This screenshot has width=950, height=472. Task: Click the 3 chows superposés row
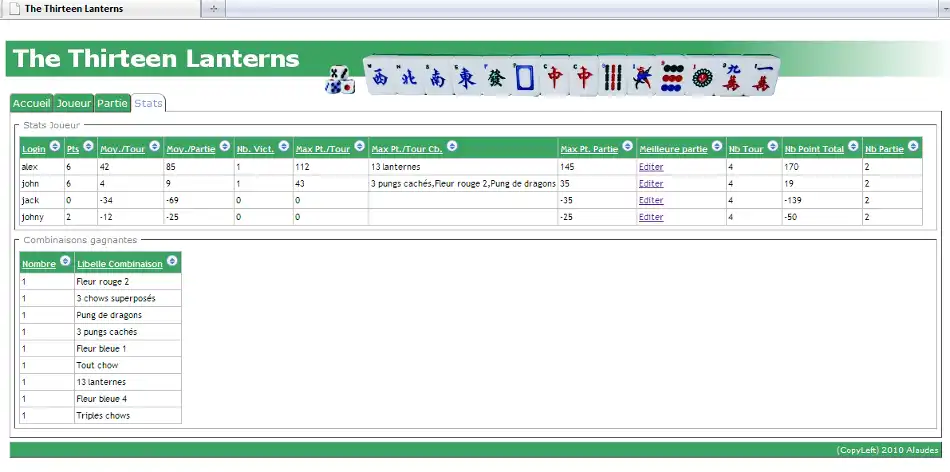[101, 298]
